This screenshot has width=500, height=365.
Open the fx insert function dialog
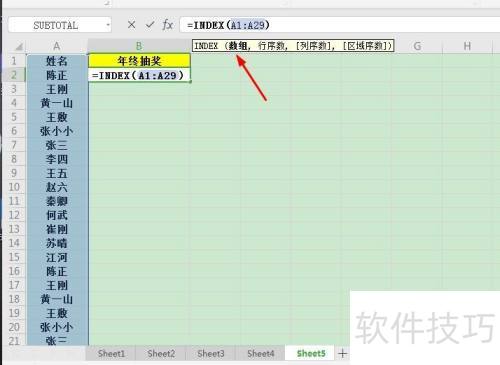[x=167, y=25]
